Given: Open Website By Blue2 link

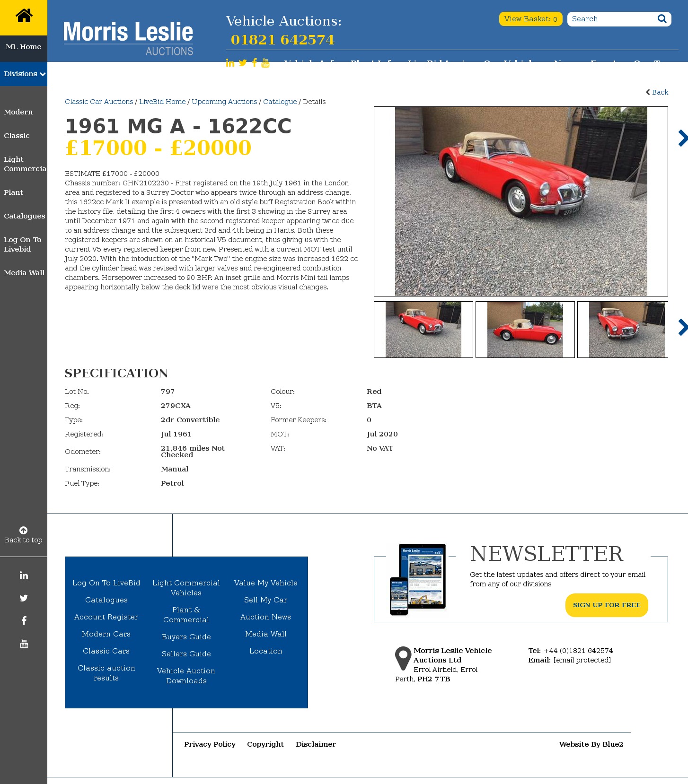Looking at the screenshot, I should (591, 744).
